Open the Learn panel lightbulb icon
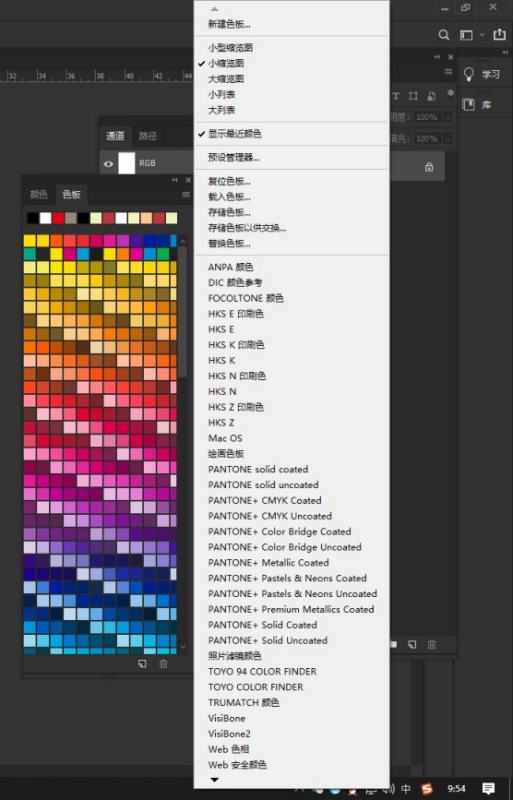This screenshot has width=513, height=800. pyautogui.click(x=469, y=74)
